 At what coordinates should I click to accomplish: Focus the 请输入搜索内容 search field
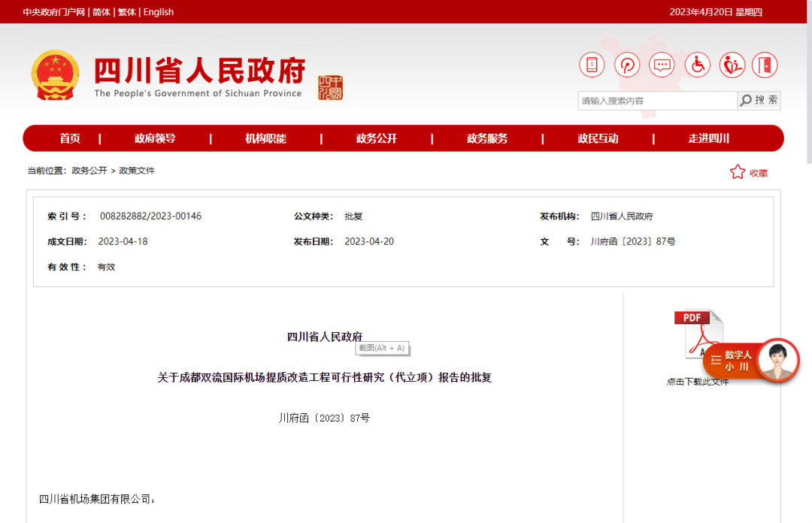pos(657,101)
